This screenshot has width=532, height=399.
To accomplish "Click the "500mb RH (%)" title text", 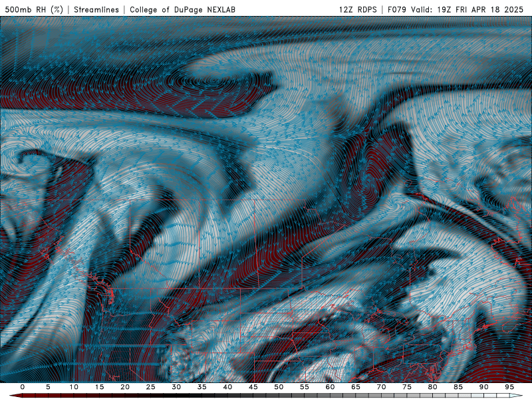I will pos(34,9).
